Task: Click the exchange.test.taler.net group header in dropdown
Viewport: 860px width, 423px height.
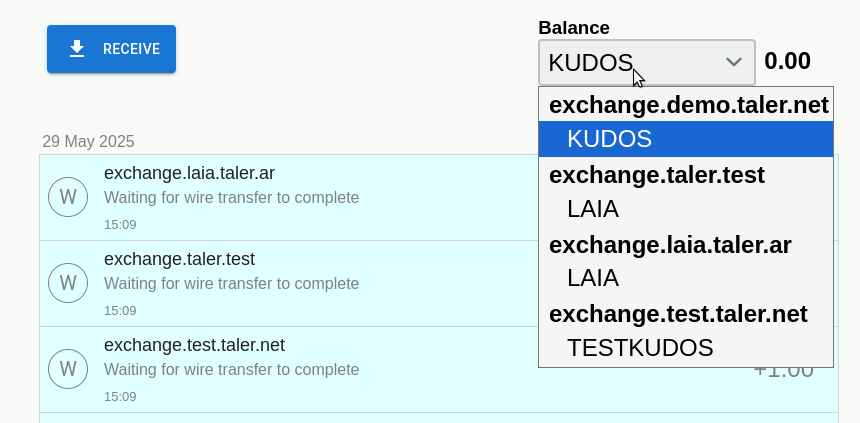Action: [678, 314]
